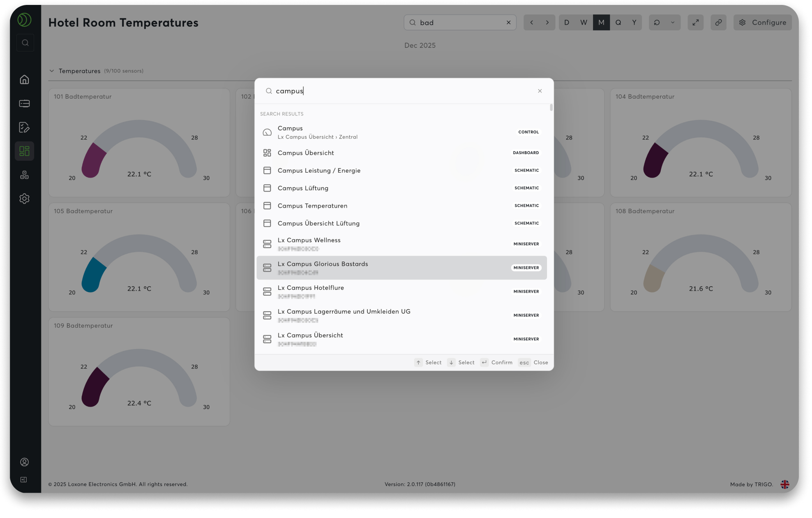The width and height of the screenshot is (812, 518).
Task: Select Lx Campus Lagerräume und Umkleiden UG
Action: (402, 316)
